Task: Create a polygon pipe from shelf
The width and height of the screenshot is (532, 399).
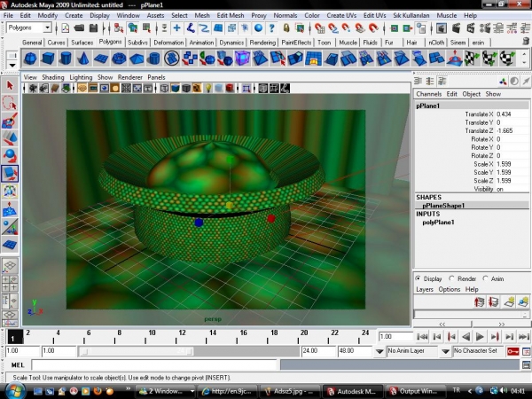Action: coord(154,59)
